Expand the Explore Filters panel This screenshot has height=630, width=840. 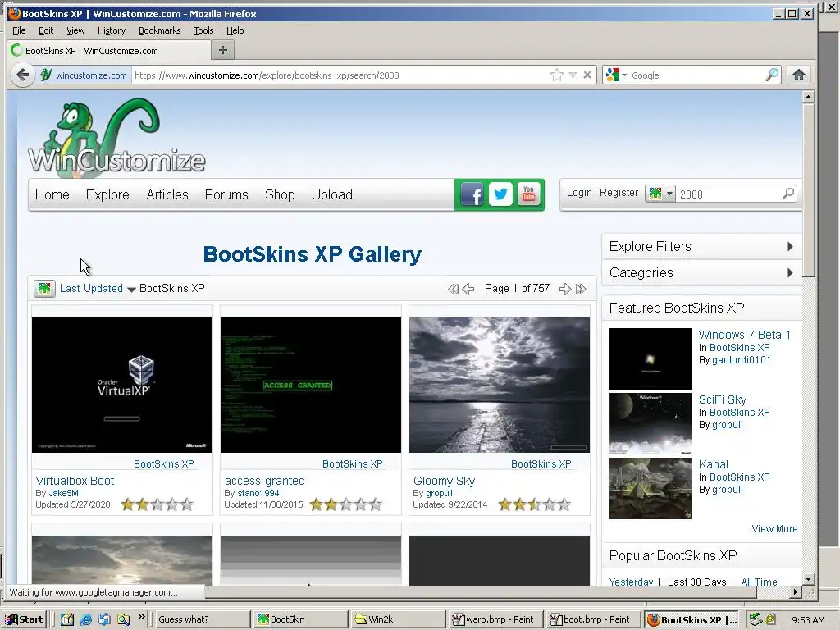point(701,246)
